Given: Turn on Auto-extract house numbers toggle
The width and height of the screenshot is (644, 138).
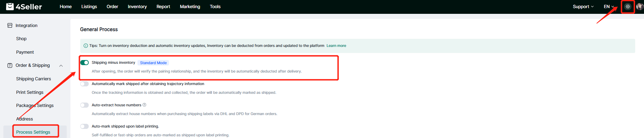Looking at the screenshot, I should coord(84,105).
